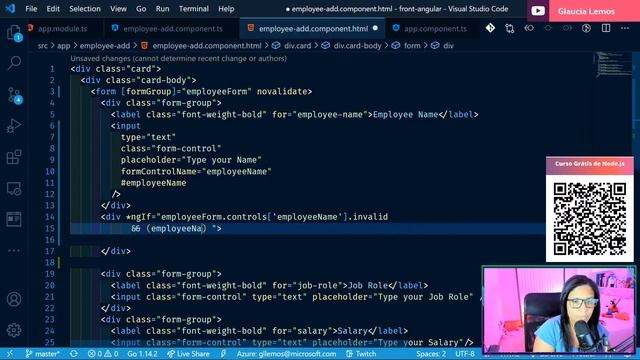The height and width of the screenshot is (360, 640).
Task: Go to previous revision arrow icon
Action: [x=529, y=28]
